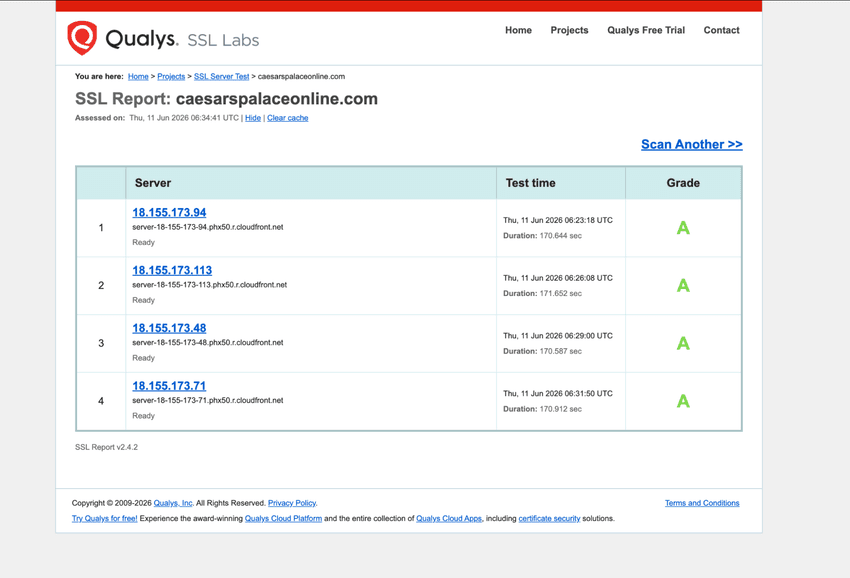Follow the Home breadcrumb link

point(138,76)
